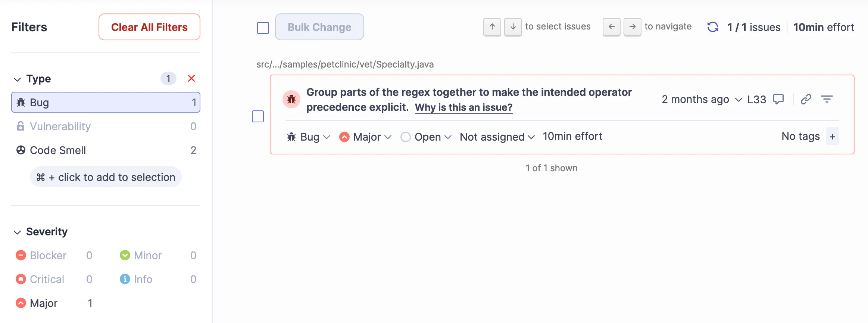The width and height of the screenshot is (868, 323).
Task: Click the Vulnerability lock icon in filters
Action: (21, 126)
